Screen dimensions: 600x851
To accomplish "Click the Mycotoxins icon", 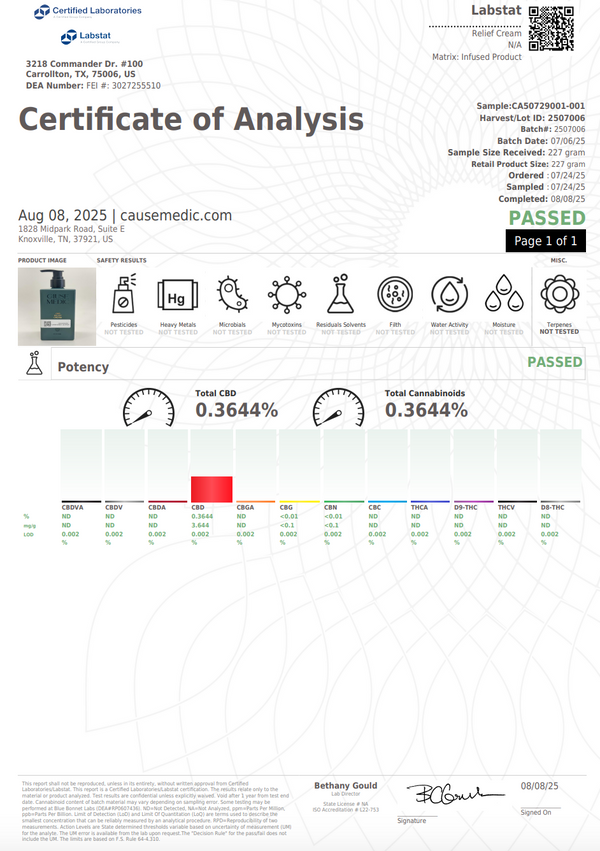I will (287, 296).
